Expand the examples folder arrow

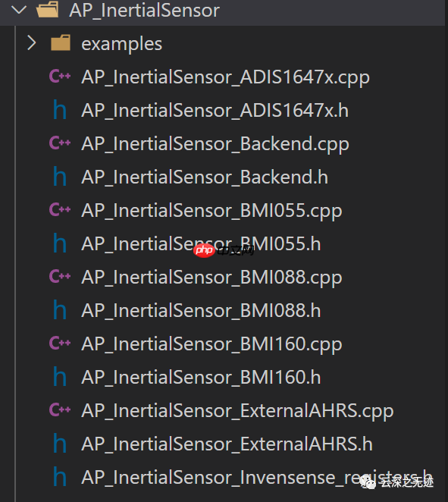[31, 43]
